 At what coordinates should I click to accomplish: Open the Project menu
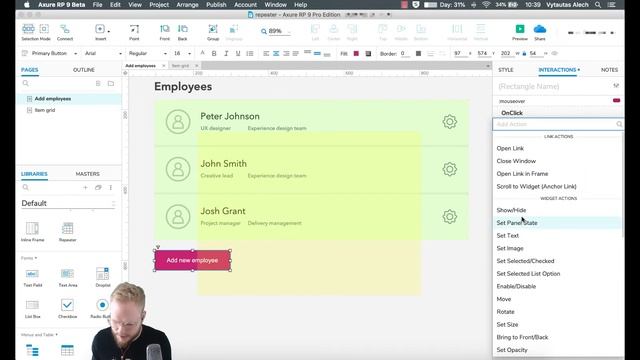[159, 5]
